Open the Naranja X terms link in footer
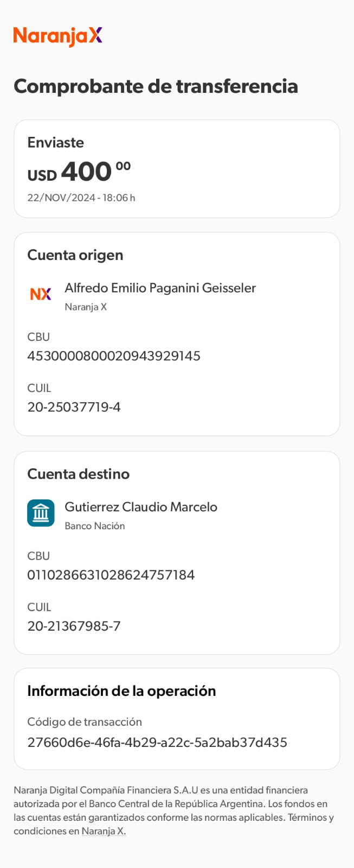The height and width of the screenshot is (868, 354). [104, 831]
